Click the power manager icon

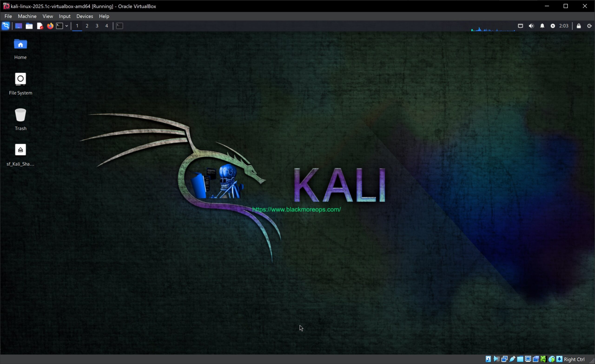(x=553, y=26)
